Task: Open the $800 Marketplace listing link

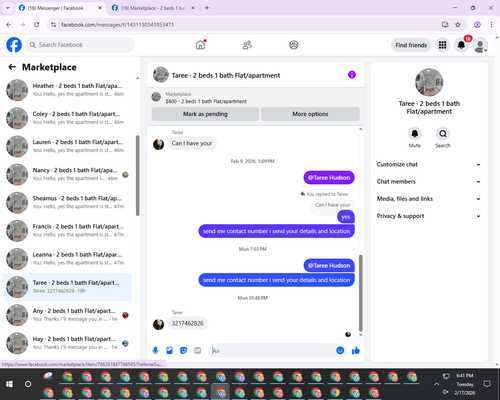Action: point(206,101)
